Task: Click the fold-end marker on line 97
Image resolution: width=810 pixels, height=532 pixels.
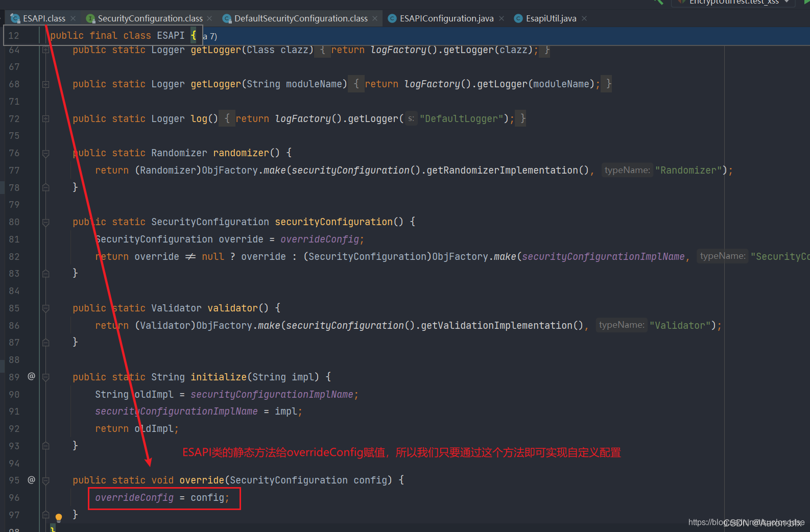Action: 45,515
